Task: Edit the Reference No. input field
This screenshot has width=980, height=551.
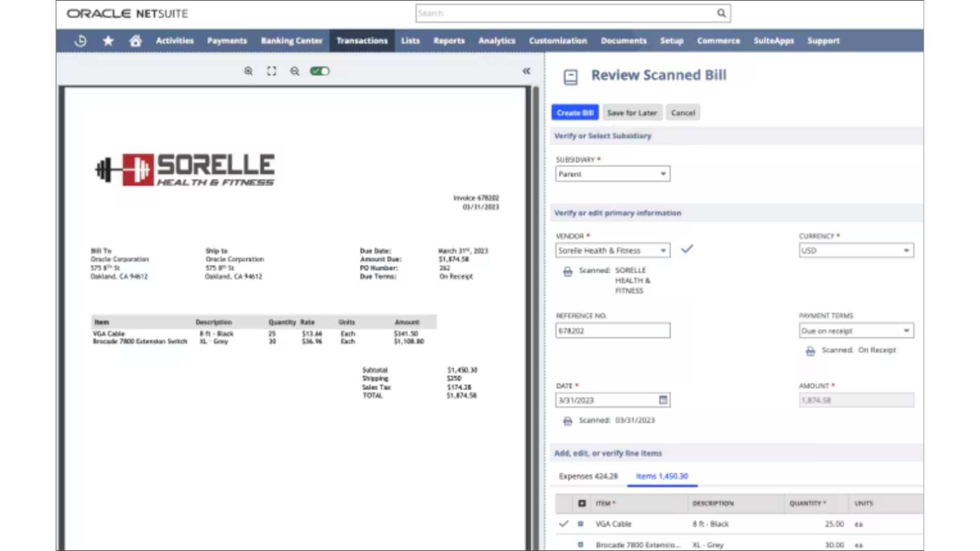Action: [612, 330]
